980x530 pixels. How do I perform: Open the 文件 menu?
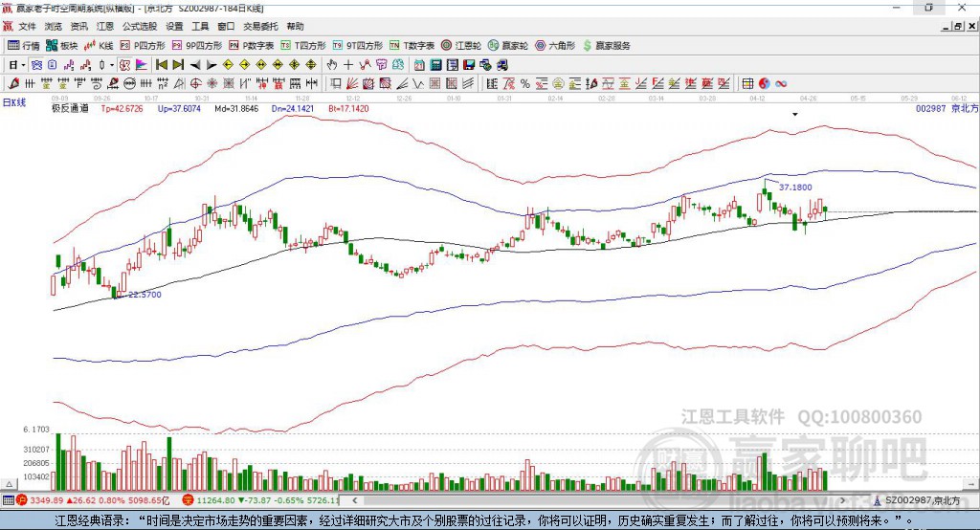28,26
